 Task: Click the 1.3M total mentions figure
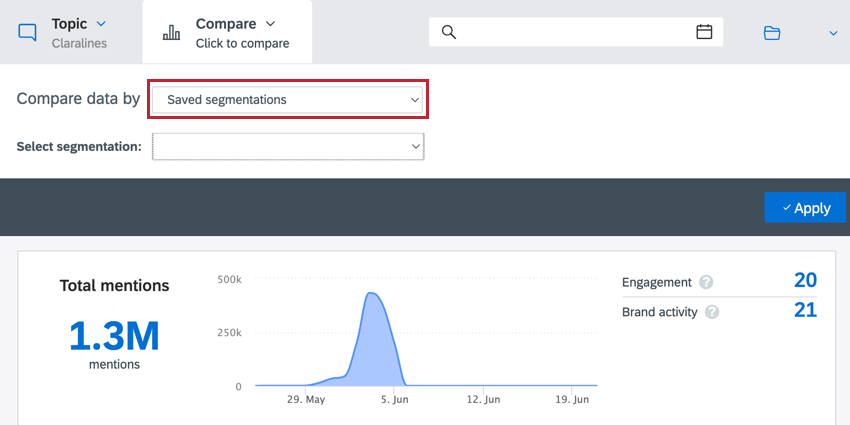coord(114,337)
